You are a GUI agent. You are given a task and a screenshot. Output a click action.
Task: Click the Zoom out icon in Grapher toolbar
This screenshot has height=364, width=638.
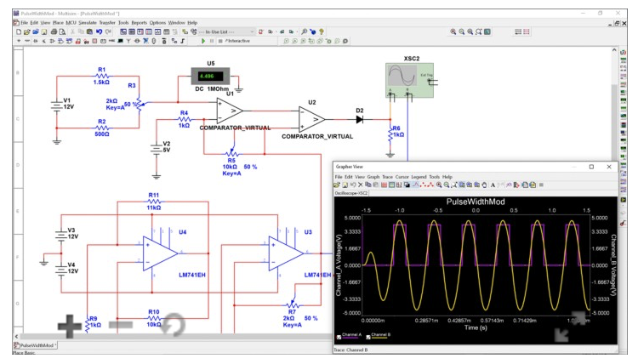click(x=447, y=185)
